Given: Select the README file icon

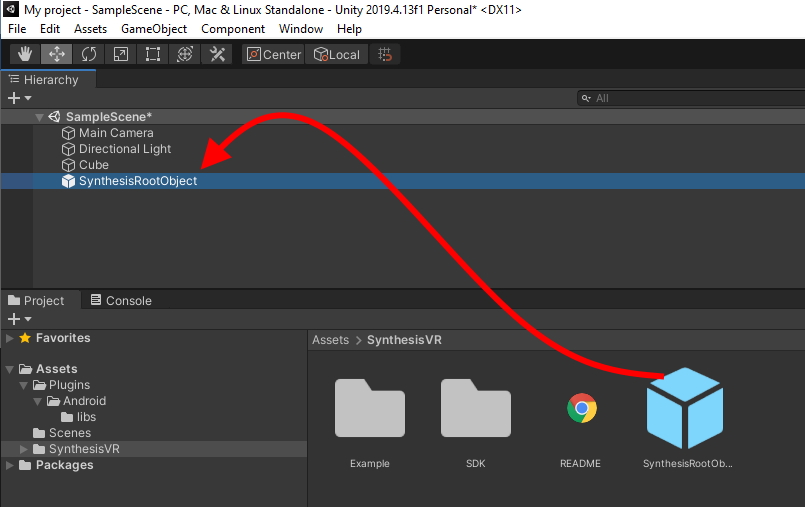Looking at the screenshot, I should point(581,408).
